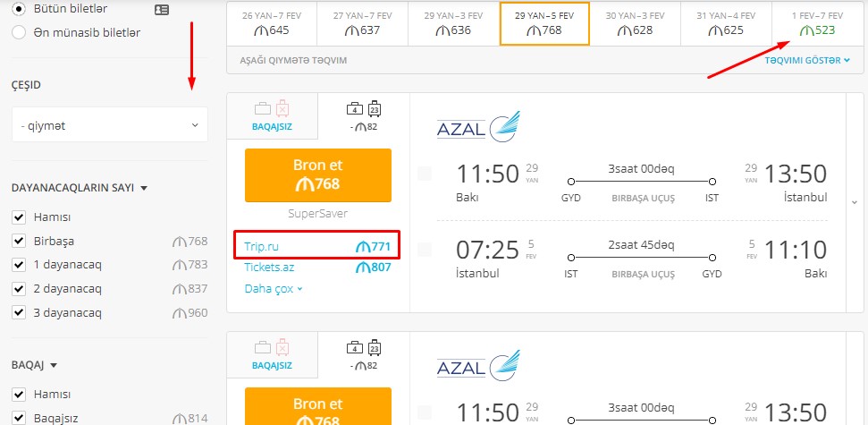
Task: Select the Ən münasib biletlər radio button
Action: click(x=19, y=33)
